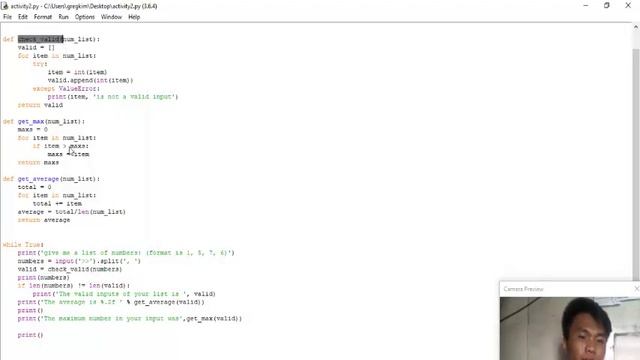Viewport: 640px width, 360px height.
Task: Click the 'valid.append(int(item))' line
Action: (x=90, y=80)
